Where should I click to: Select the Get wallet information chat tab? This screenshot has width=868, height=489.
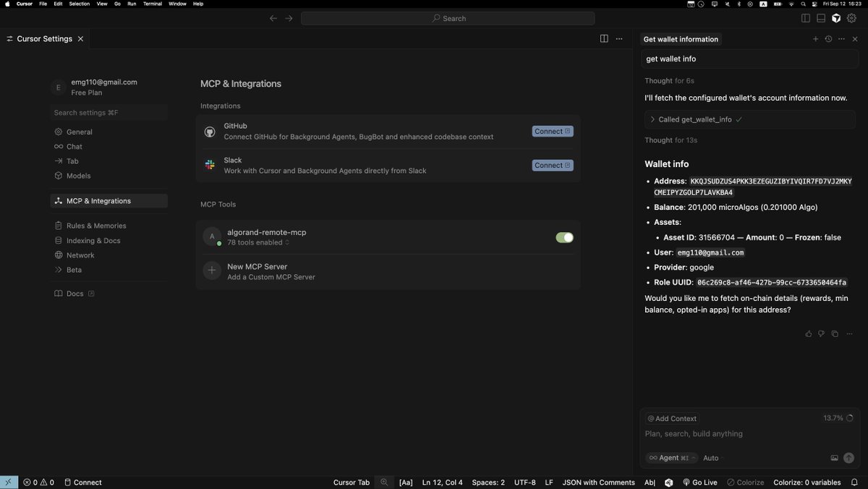[681, 39]
